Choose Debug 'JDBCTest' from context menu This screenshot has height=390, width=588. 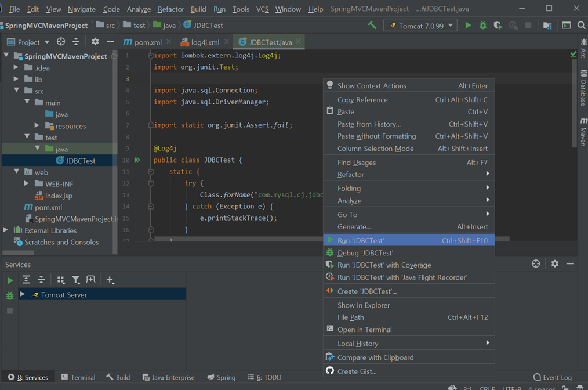(409, 252)
